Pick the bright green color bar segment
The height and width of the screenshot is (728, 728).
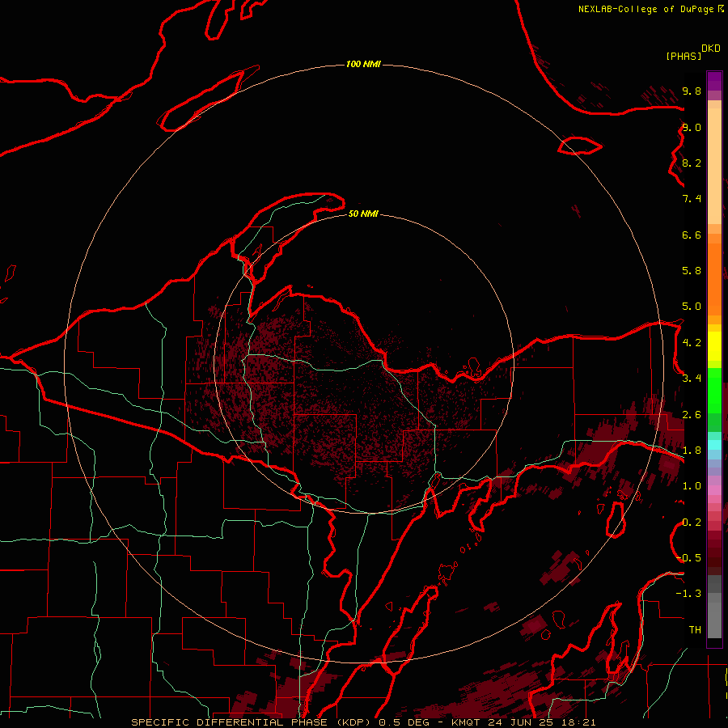(x=714, y=391)
